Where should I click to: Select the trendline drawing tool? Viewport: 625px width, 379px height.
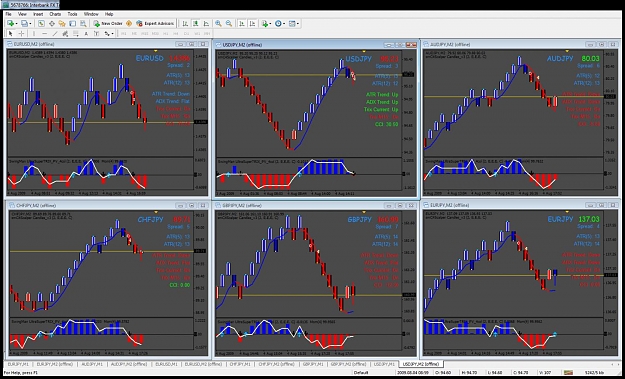point(55,34)
